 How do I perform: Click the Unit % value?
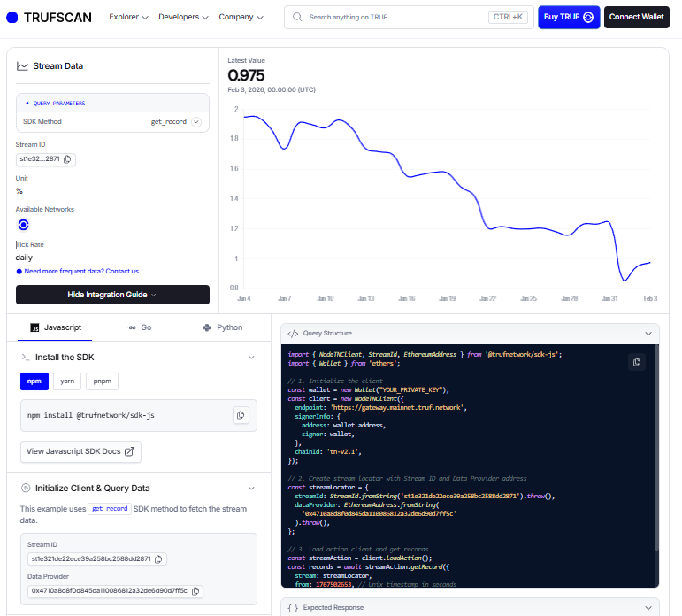19,191
